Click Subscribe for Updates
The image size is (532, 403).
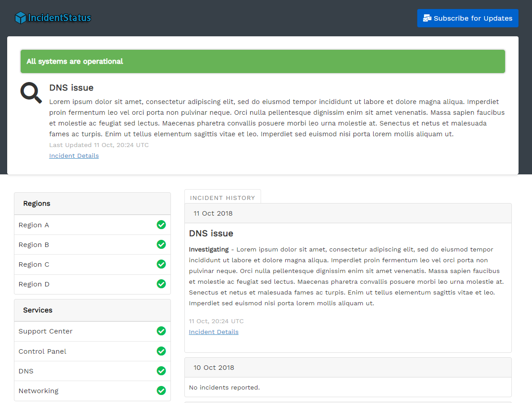(x=467, y=18)
